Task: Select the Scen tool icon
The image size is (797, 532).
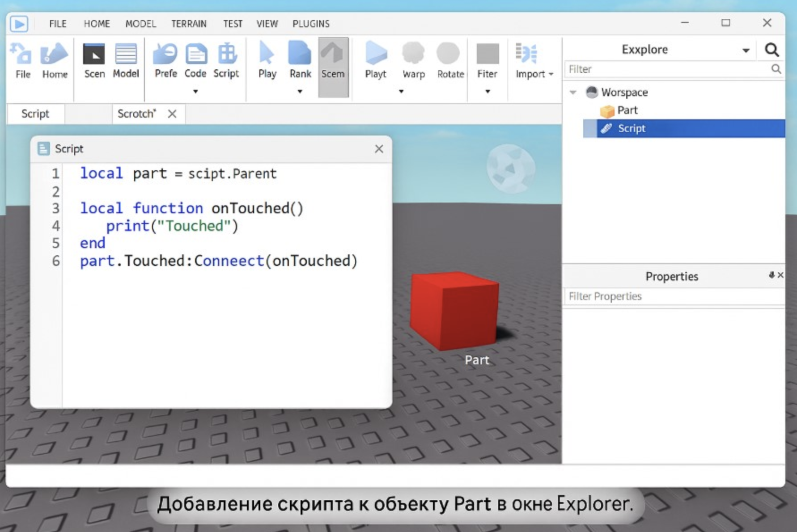Action: click(x=94, y=54)
